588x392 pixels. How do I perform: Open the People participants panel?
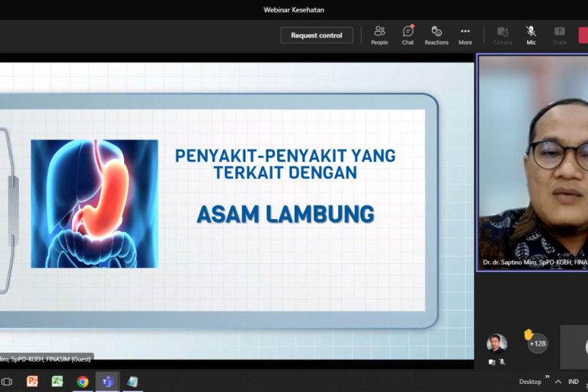pyautogui.click(x=379, y=35)
